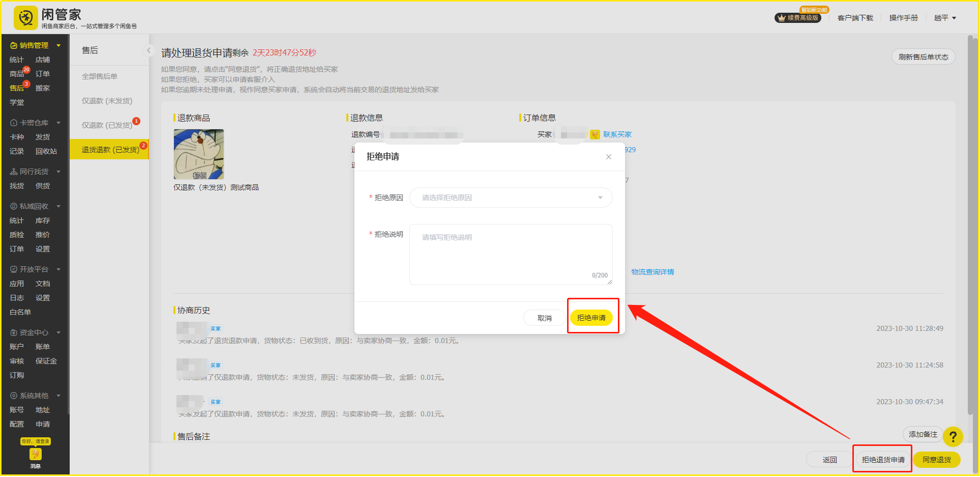Open 全部售后单 list
The height and width of the screenshot is (477, 980).
(x=100, y=76)
